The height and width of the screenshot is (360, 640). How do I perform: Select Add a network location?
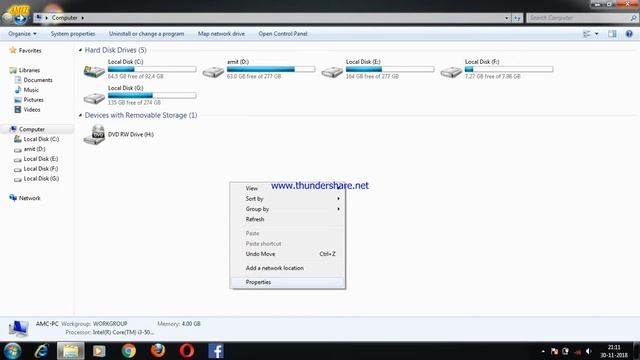287,268
